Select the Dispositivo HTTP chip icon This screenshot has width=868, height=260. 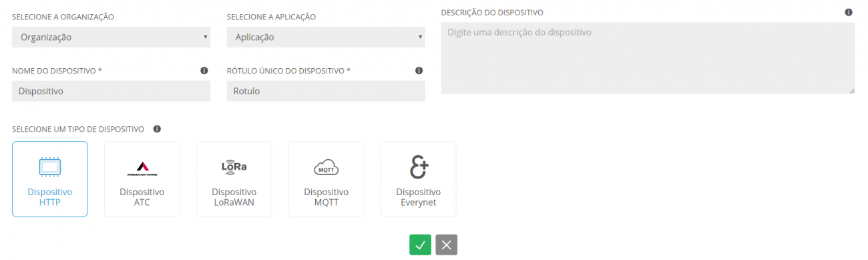click(50, 167)
